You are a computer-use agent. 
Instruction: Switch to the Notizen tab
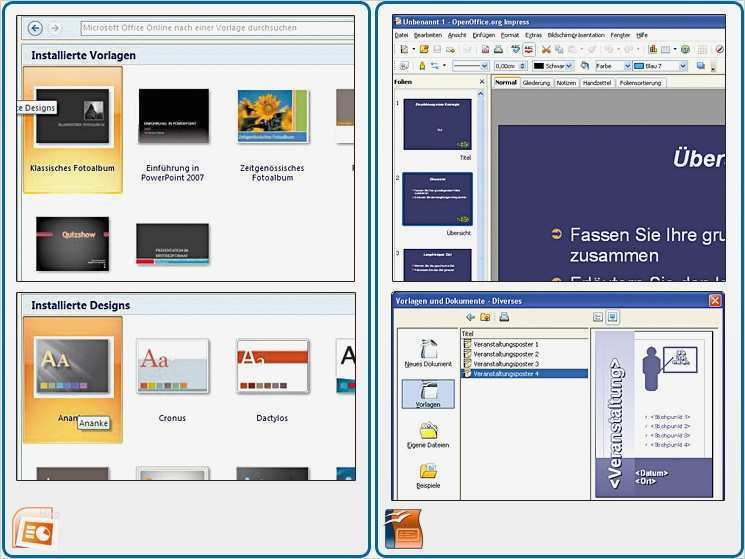click(x=566, y=83)
